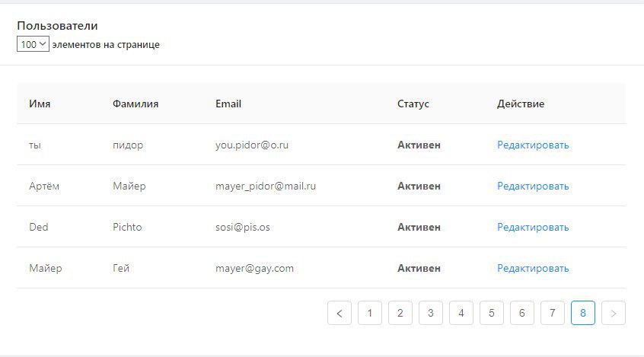Click the Фамилия column header
The height and width of the screenshot is (357, 644).
(135, 104)
